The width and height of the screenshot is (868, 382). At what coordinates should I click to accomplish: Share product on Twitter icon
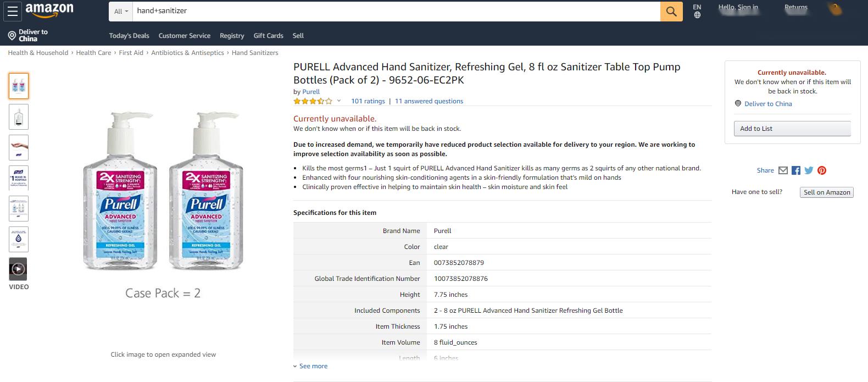[x=809, y=170]
